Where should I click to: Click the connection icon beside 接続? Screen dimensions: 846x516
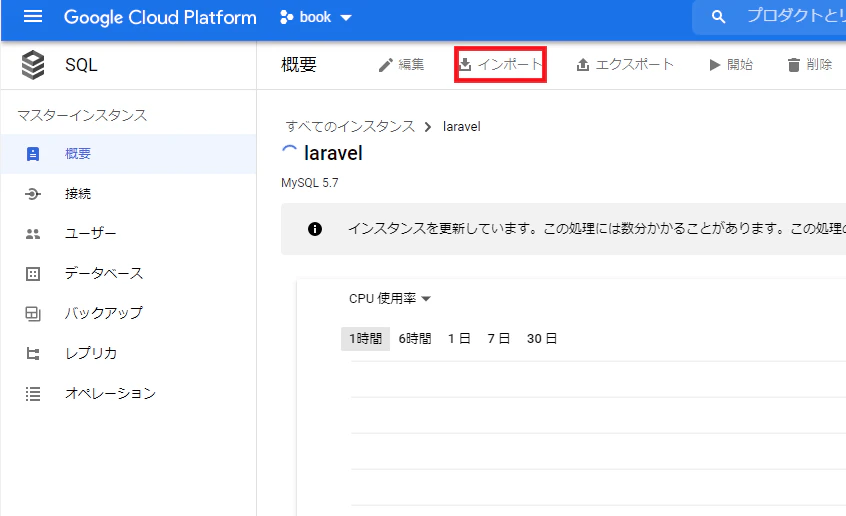(x=33, y=194)
